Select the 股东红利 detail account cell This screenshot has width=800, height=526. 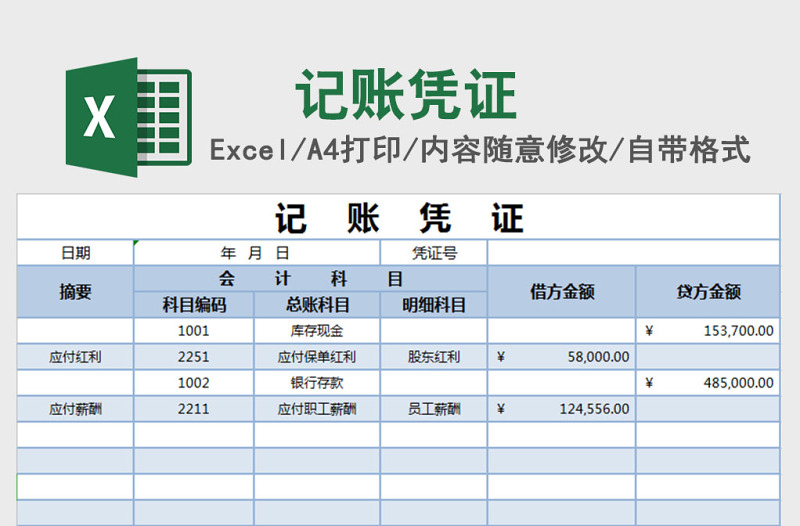pos(434,356)
